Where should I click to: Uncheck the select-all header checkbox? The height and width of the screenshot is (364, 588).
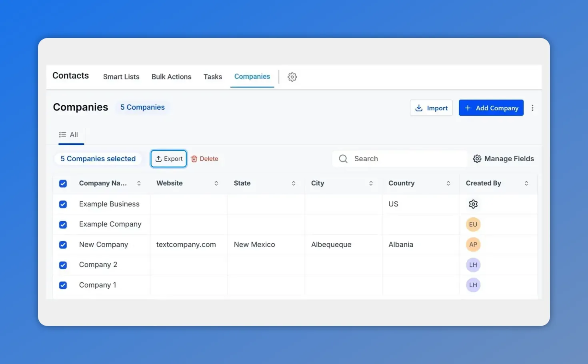coord(63,184)
